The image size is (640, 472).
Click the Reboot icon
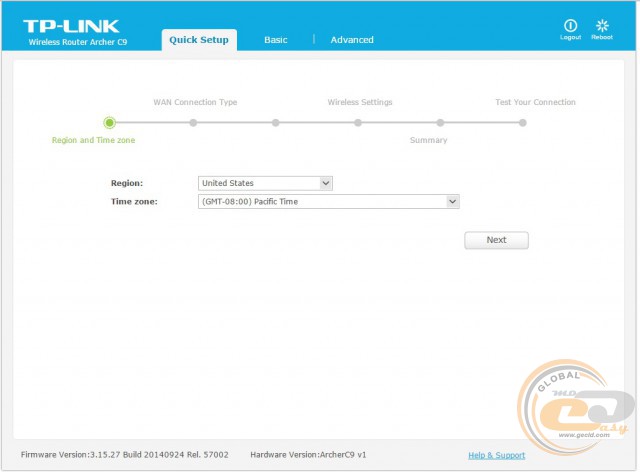pos(602,26)
